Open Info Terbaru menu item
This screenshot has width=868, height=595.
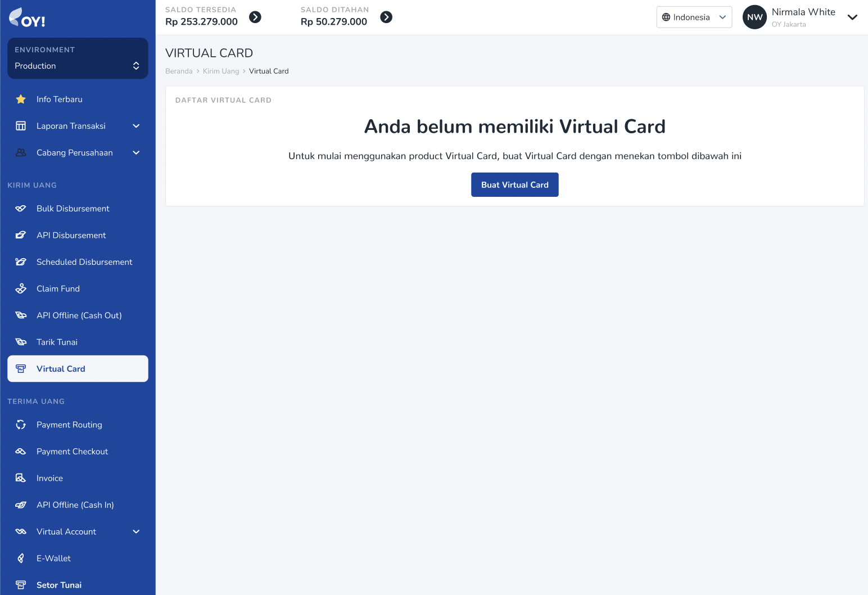pos(78,100)
